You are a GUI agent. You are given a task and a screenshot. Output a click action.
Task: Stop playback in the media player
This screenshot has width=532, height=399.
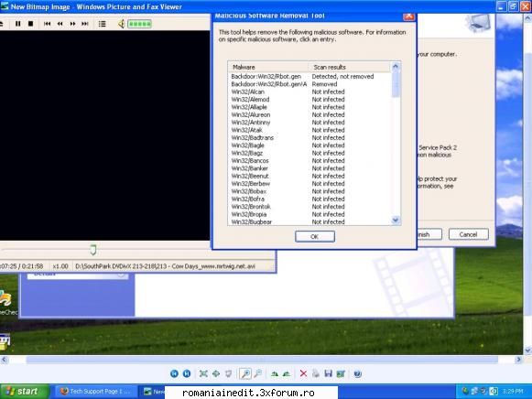30,24
